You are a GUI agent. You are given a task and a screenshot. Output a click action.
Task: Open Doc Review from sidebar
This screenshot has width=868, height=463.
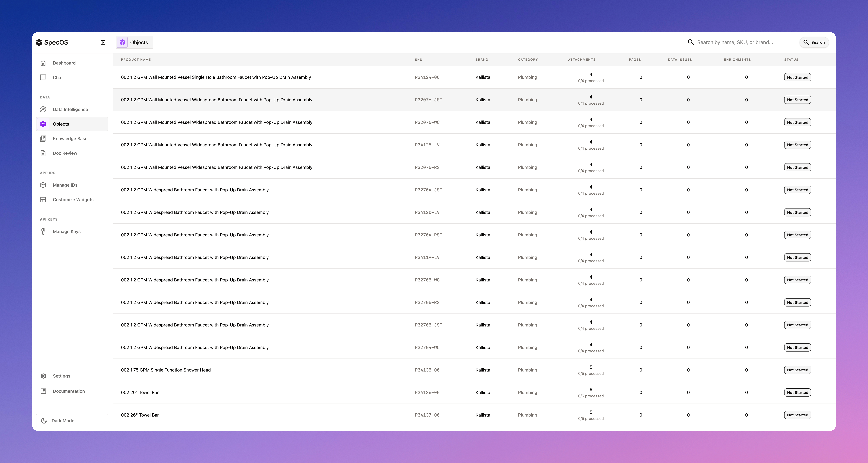tap(65, 153)
